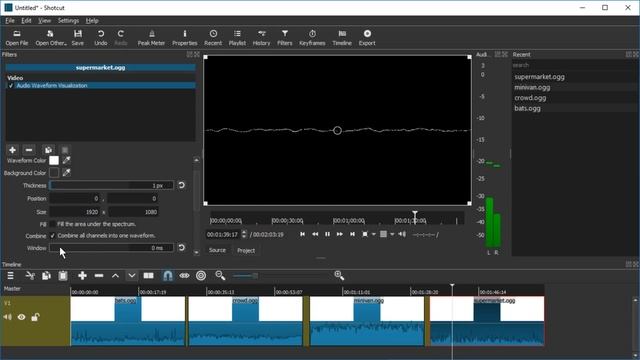Viewport: 640px width, 360px height.
Task: Open the Playlist panel
Action: pos(237,38)
